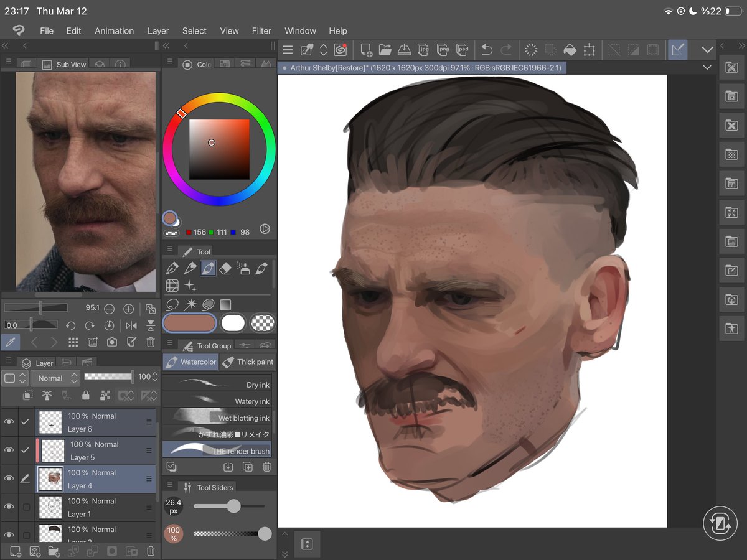747x560 pixels.
Task: Open Clip Studio launcher icon
Action: 340,50
